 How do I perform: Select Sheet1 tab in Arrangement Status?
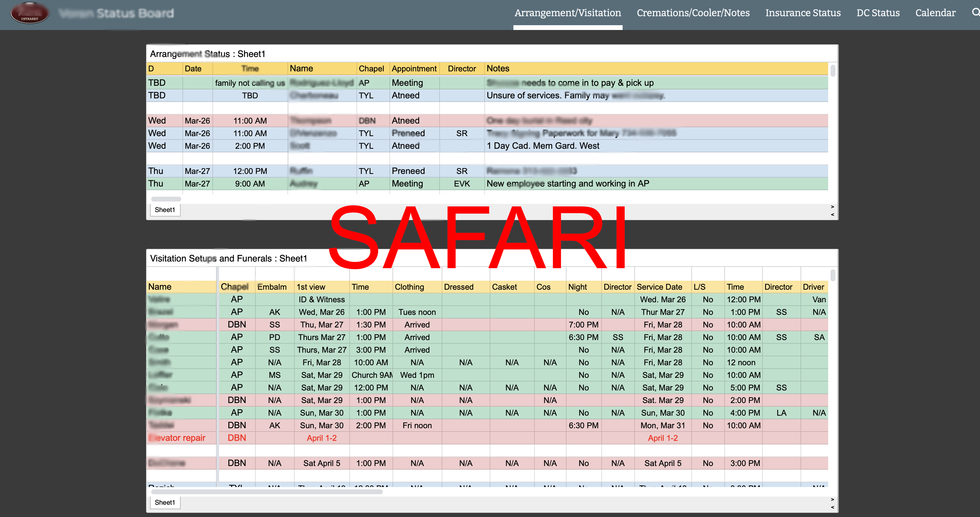pyautogui.click(x=165, y=210)
